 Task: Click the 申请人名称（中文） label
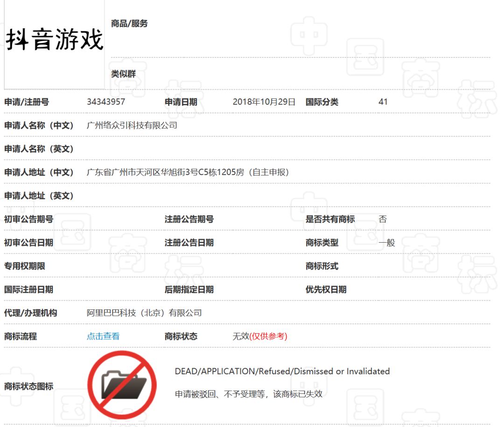tap(39, 126)
